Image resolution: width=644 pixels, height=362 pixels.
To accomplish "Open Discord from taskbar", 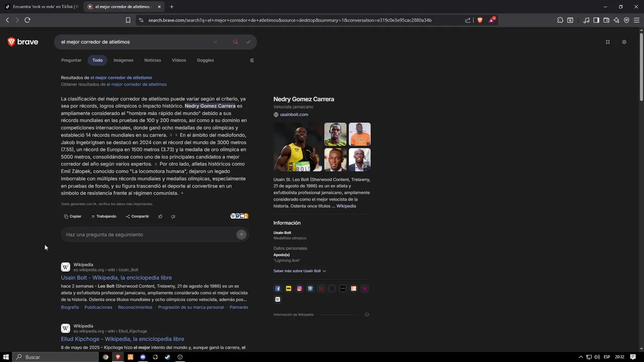I will pos(143,357).
